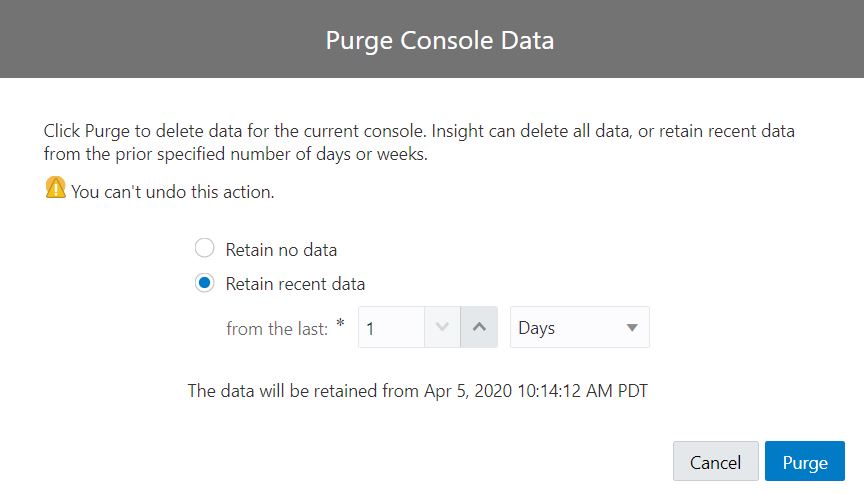Click the Cancel button
The image size is (864, 494).
point(715,462)
